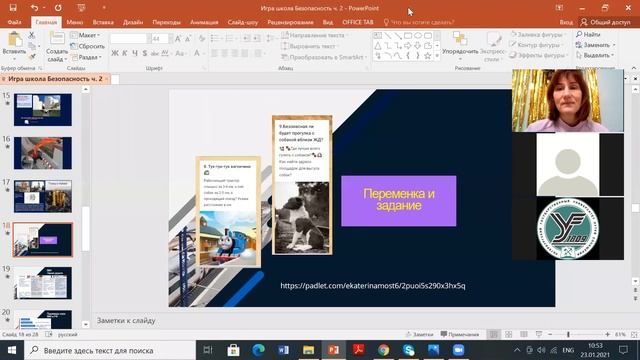Open the font color dropdown
The width and height of the screenshot is (640, 360).
click(x=203, y=53)
